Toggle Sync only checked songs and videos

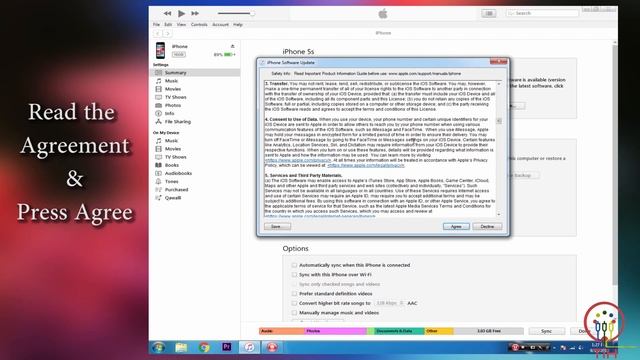294,284
